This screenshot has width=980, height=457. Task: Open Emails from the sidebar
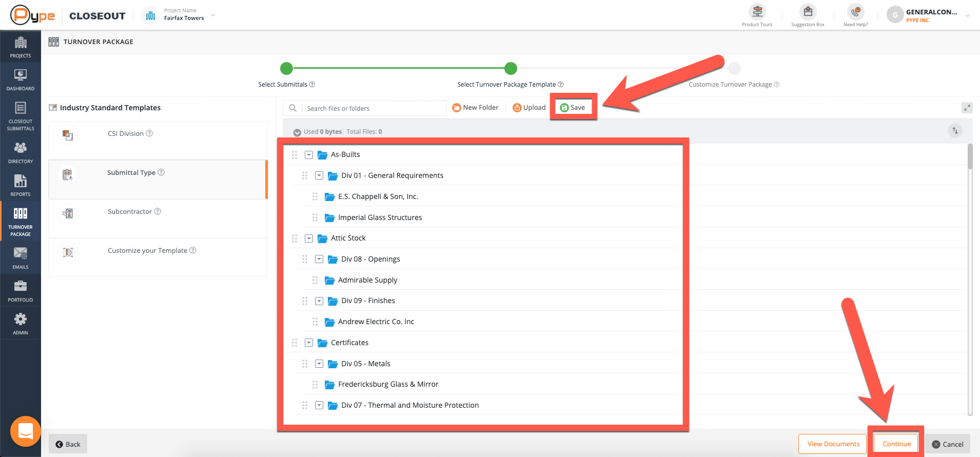click(21, 258)
